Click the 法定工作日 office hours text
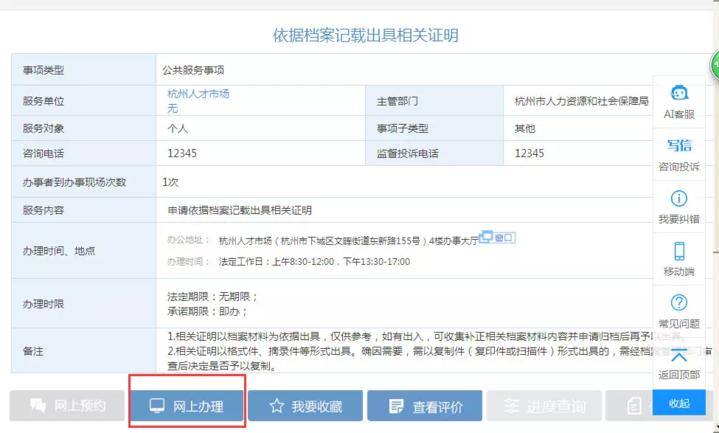Screen dimensions: 719x433 coord(315,262)
